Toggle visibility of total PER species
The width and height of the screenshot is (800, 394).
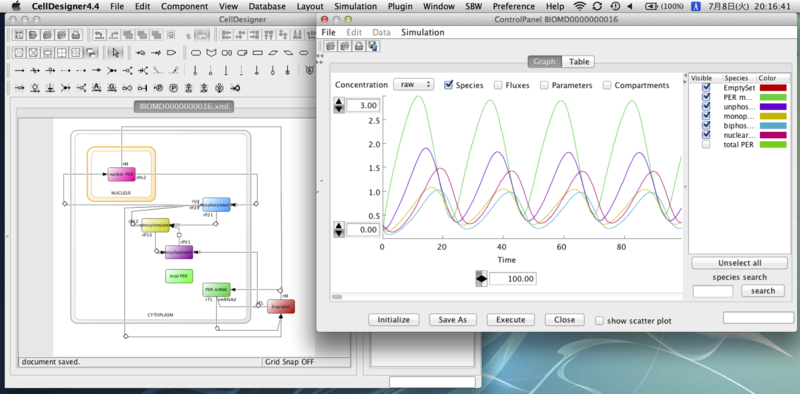click(x=706, y=145)
